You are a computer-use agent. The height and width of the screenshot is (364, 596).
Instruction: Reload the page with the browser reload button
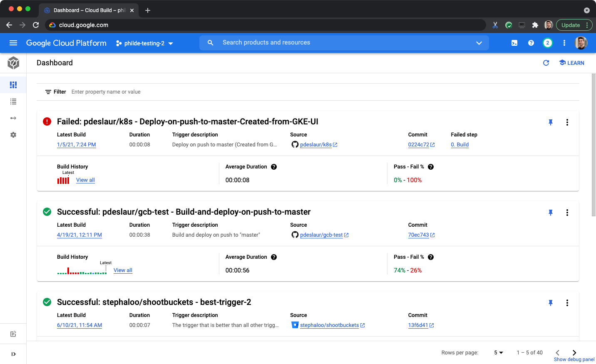point(36,25)
